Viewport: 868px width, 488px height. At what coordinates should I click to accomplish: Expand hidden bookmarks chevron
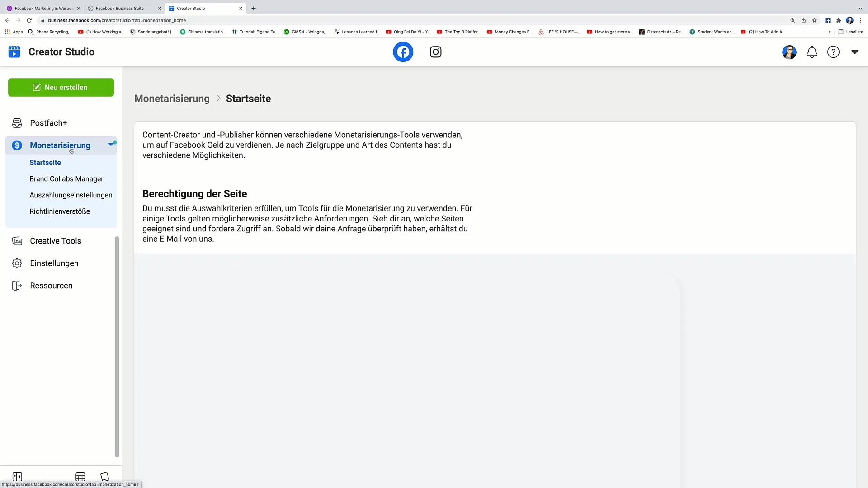[830, 32]
